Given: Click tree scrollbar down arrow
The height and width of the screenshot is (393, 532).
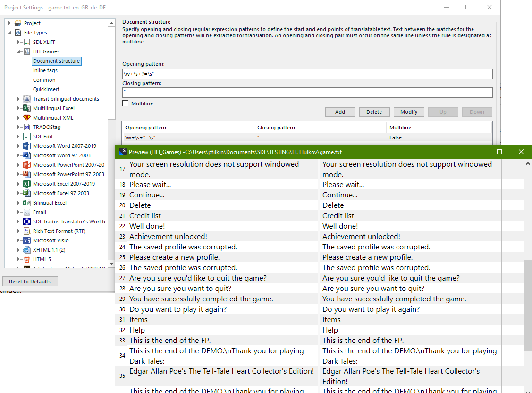Looking at the screenshot, I should pos(111,264).
